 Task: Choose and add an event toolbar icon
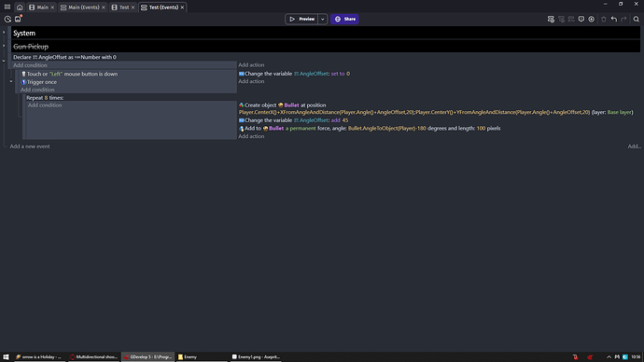(592, 19)
